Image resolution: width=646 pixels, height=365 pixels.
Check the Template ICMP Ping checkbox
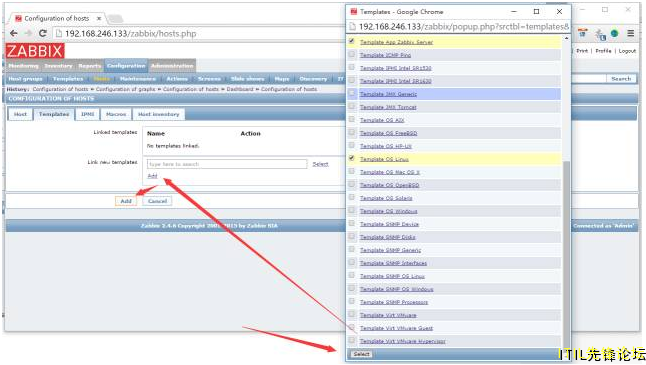pyautogui.click(x=351, y=54)
